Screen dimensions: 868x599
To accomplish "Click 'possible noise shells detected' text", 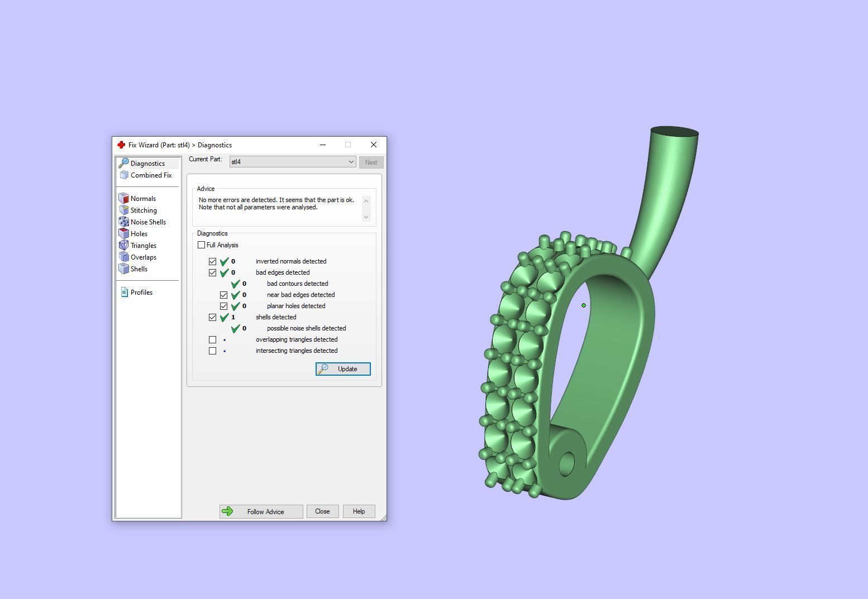I will click(306, 328).
